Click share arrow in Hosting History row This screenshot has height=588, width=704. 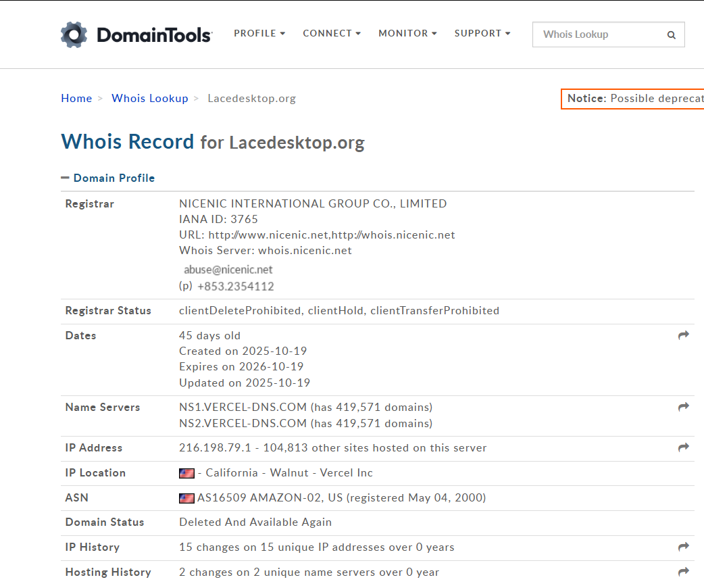683,572
